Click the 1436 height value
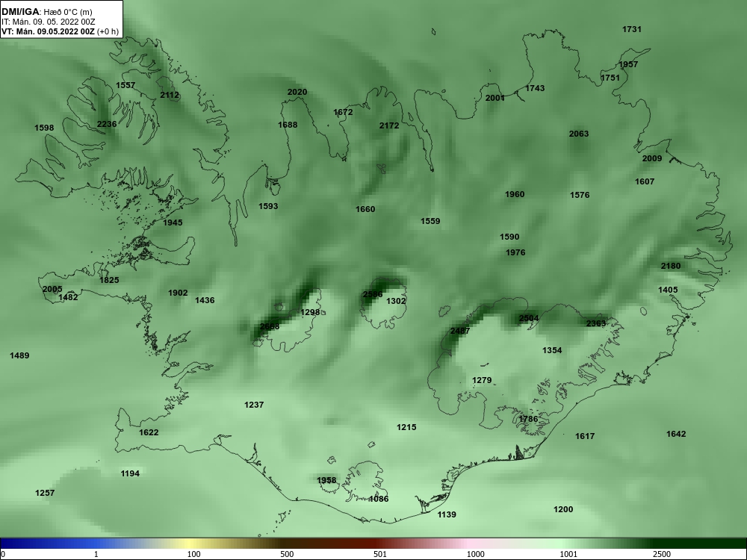 pyautogui.click(x=205, y=300)
